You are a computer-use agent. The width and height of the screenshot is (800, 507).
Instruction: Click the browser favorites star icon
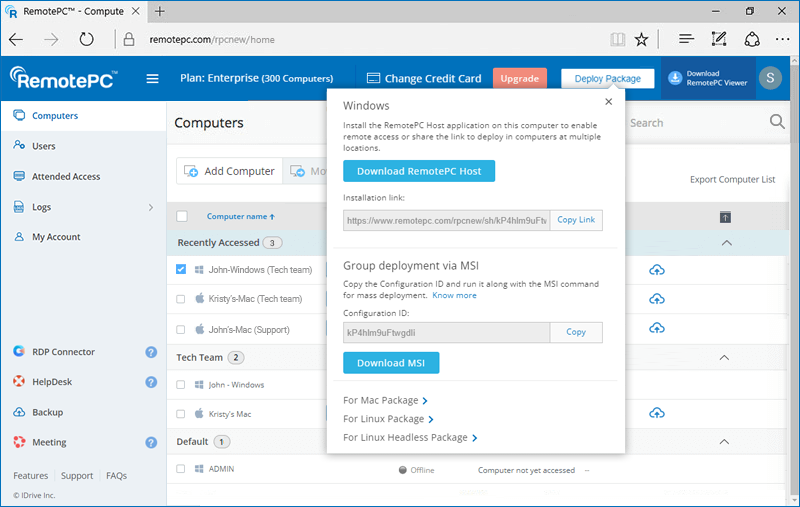pyautogui.click(x=641, y=40)
